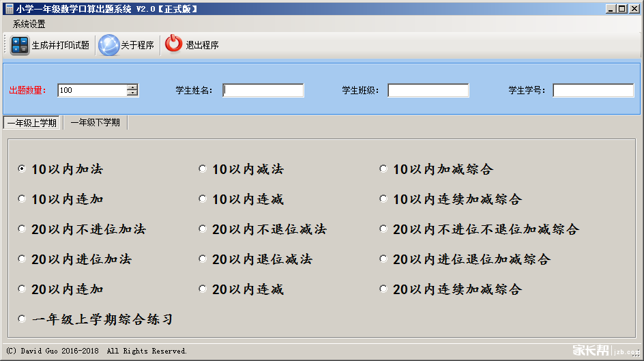Select the 10以内加法 radio button

tap(22, 169)
